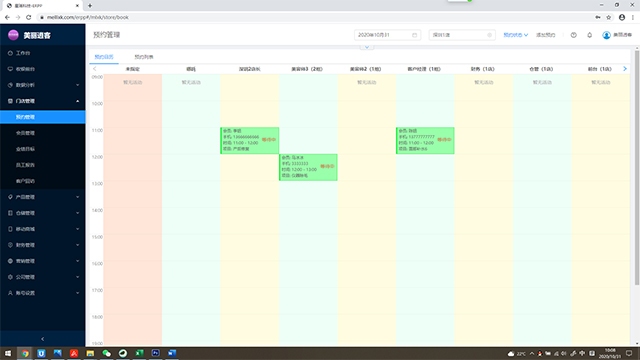The height and width of the screenshot is (360, 640).
Task: Click the calendar icon in date field
Action: point(414,35)
